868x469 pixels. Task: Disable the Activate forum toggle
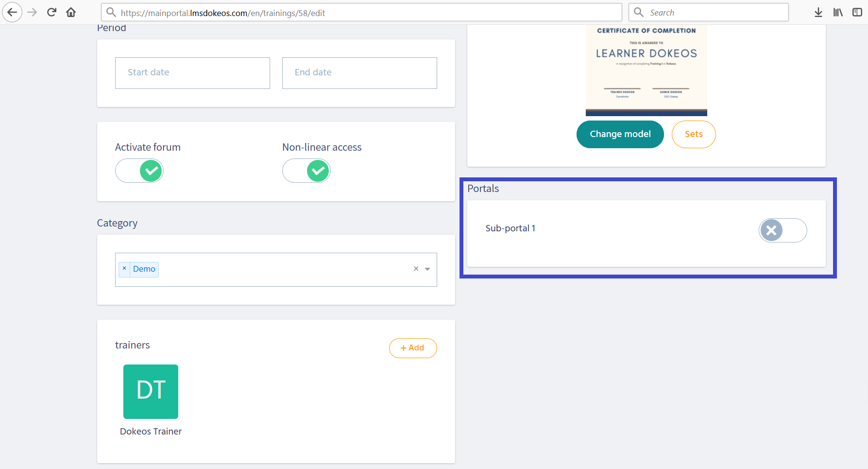click(x=139, y=171)
